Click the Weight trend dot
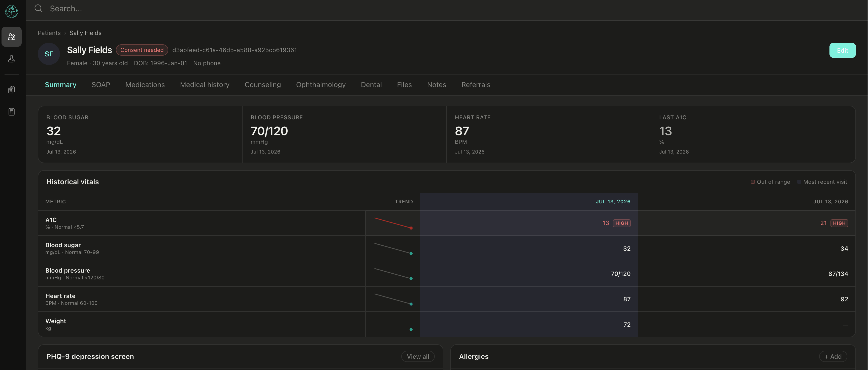This screenshot has width=868, height=370. point(411,329)
